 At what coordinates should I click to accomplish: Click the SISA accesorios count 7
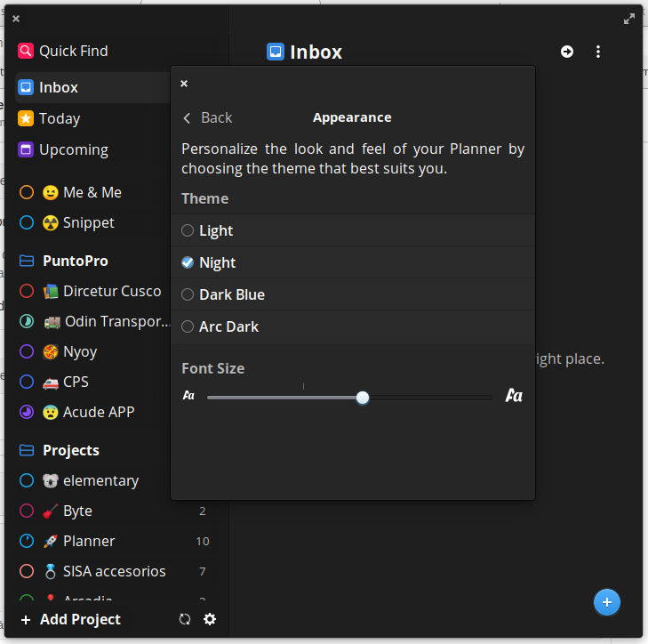(203, 571)
